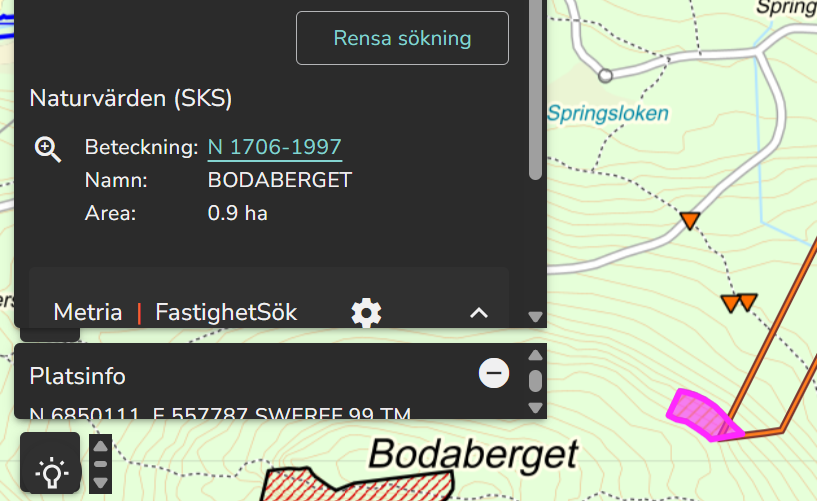The width and height of the screenshot is (817, 501).
Task: Open the FastighetSök settings gear
Action: (x=366, y=312)
